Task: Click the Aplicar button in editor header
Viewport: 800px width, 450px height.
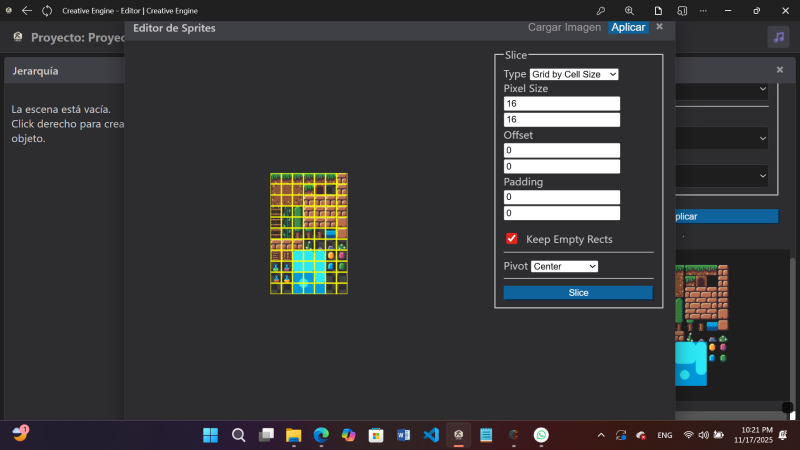Action: point(628,27)
